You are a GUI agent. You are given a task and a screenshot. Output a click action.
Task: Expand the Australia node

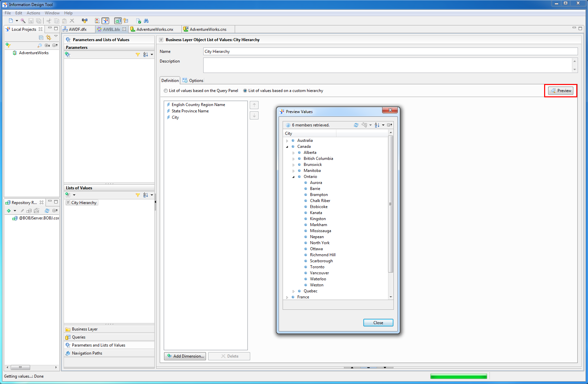[287, 141]
